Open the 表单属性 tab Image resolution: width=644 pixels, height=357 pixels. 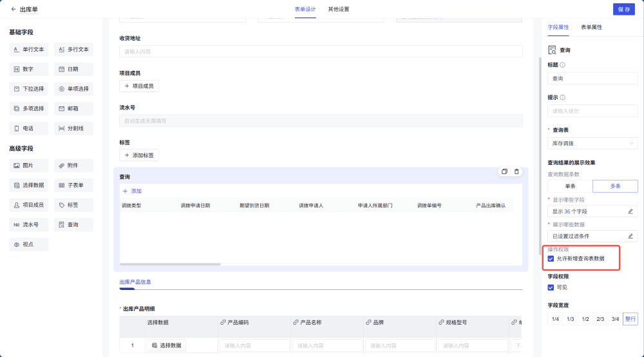tap(591, 27)
